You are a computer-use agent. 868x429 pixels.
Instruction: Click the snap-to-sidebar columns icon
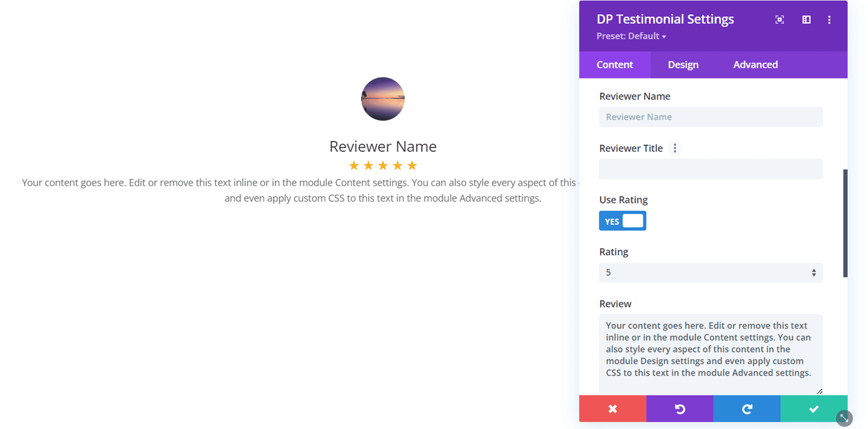[806, 20]
